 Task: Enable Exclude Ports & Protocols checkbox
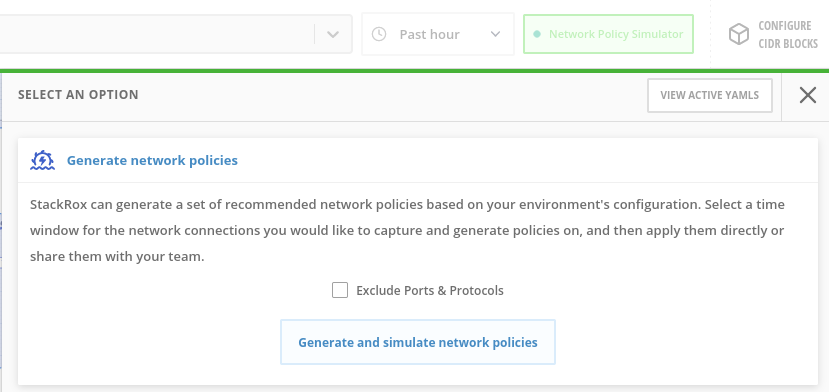(x=340, y=290)
